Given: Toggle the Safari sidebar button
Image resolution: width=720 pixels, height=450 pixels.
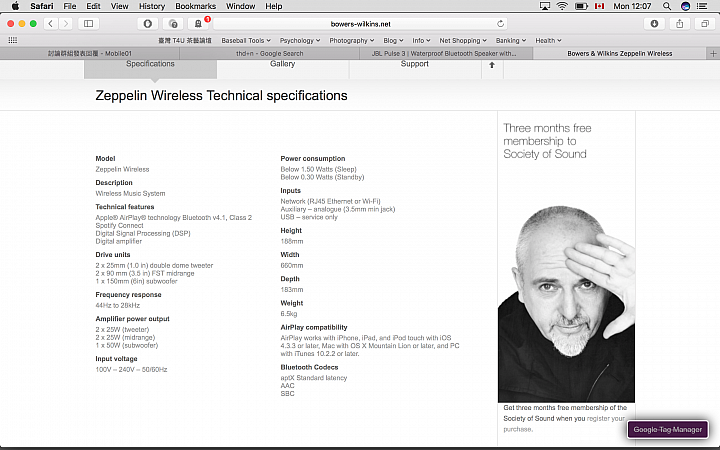Looking at the screenshot, I should coord(89,23).
